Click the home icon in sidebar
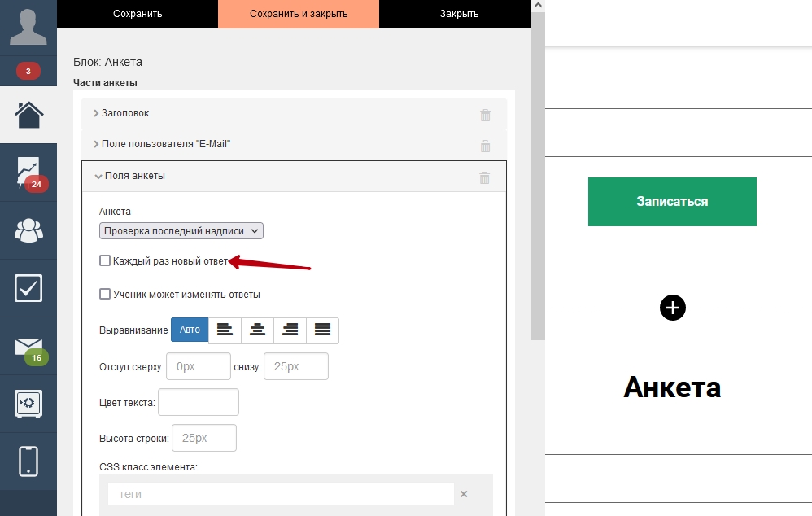 28,115
